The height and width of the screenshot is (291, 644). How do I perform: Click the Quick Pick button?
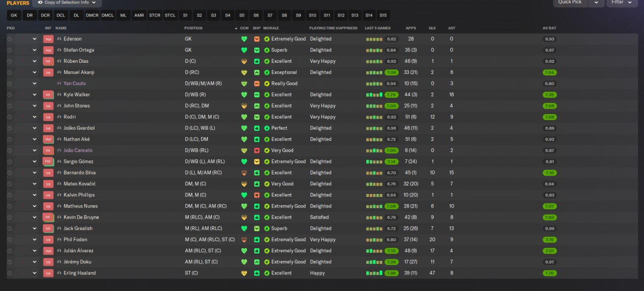pos(570,2)
